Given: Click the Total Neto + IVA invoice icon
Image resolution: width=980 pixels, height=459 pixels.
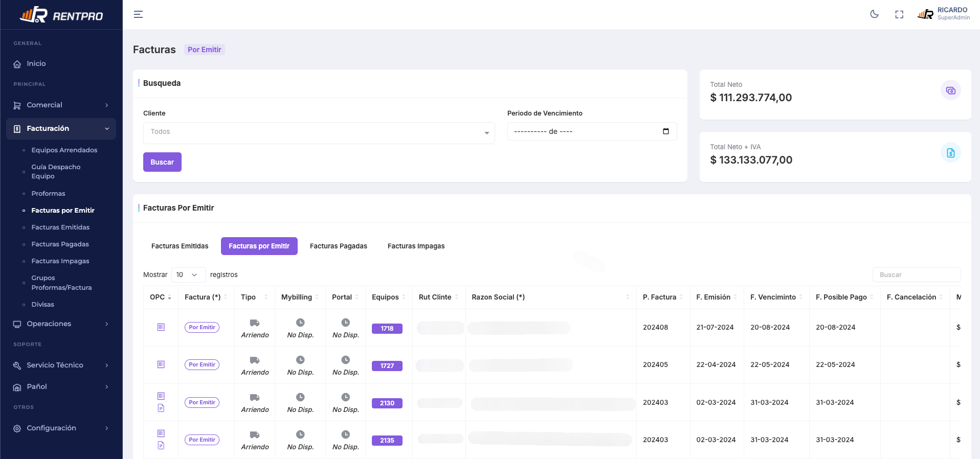Looking at the screenshot, I should 950,153.
